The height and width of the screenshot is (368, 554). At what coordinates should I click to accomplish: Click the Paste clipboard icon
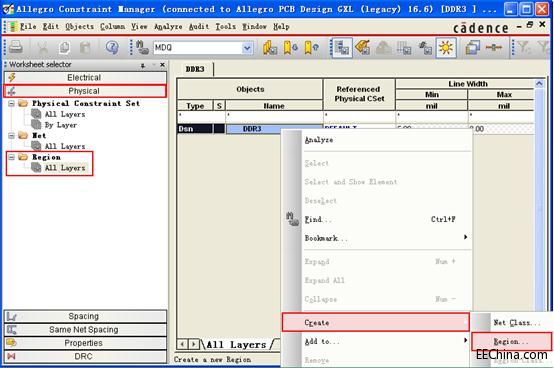(85, 47)
